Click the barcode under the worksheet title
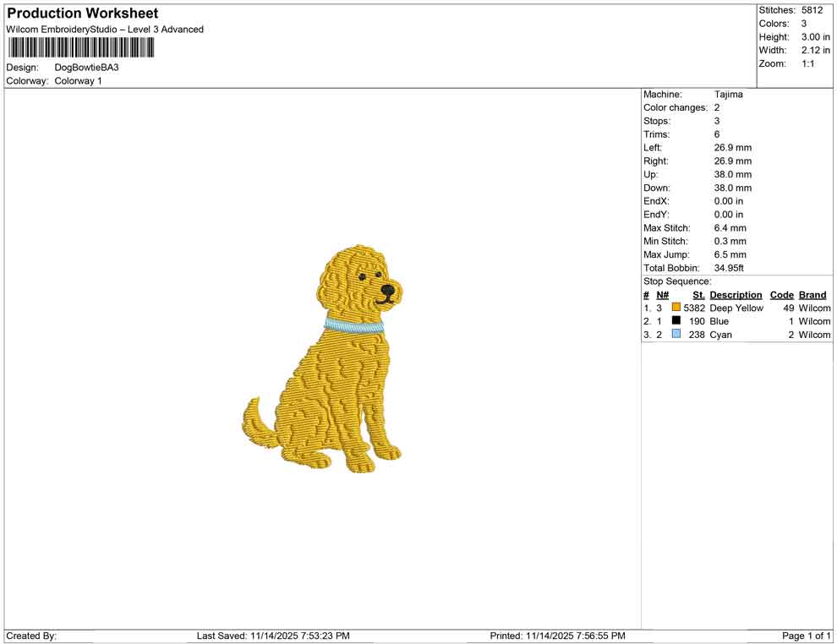837x644 pixels. [80, 48]
